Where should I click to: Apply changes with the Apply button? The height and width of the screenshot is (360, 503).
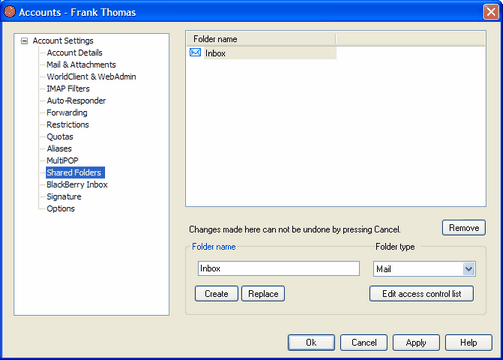416,343
